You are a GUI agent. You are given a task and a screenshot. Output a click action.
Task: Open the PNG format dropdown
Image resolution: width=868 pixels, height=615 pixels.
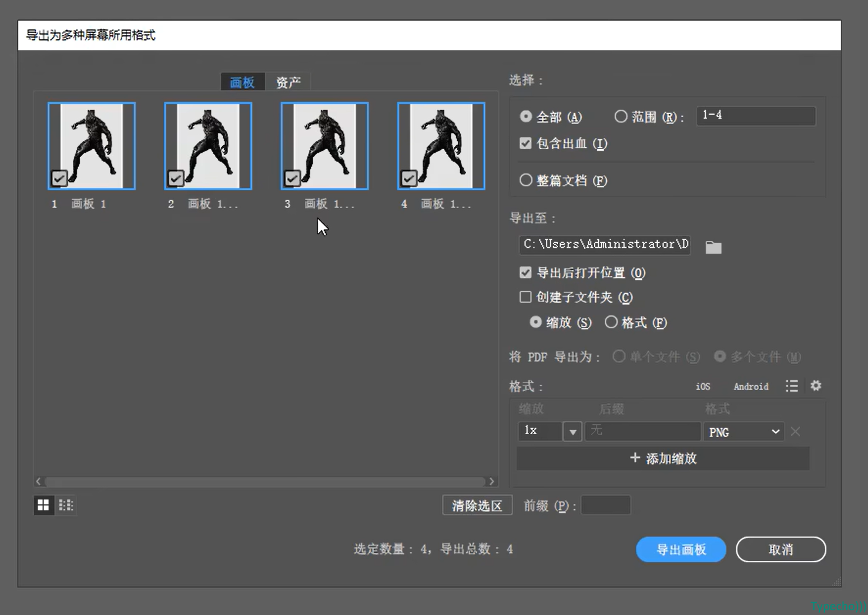tap(743, 432)
